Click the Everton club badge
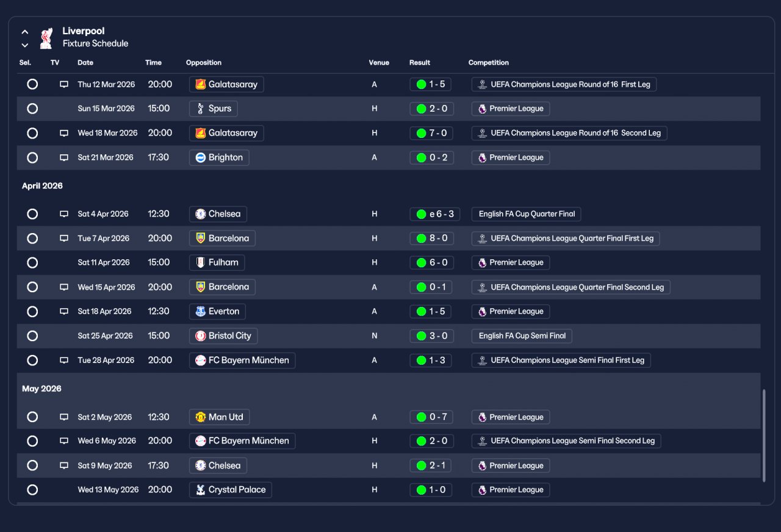 coord(201,311)
